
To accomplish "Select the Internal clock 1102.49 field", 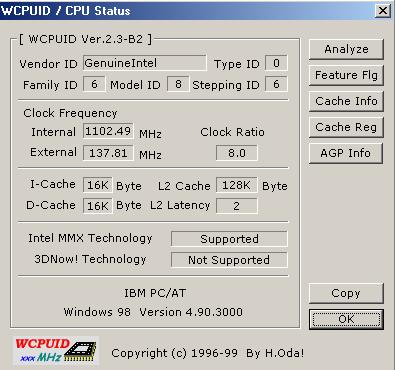I will [x=108, y=131].
